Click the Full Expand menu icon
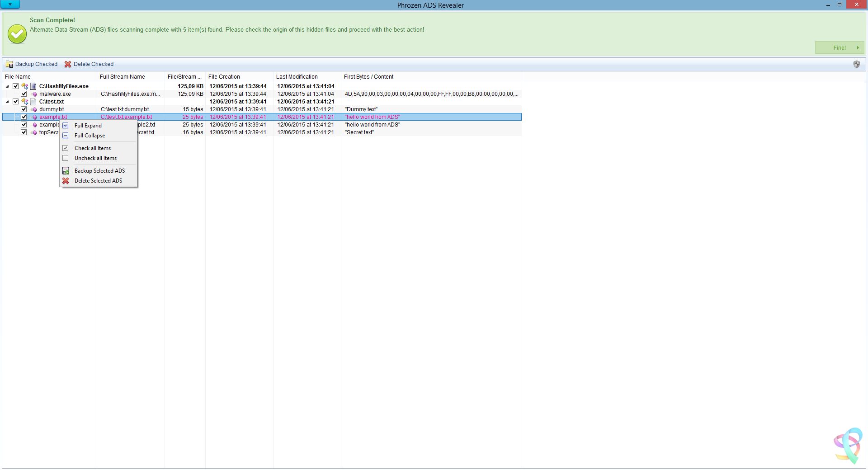This screenshot has height=470, width=868. tap(66, 126)
